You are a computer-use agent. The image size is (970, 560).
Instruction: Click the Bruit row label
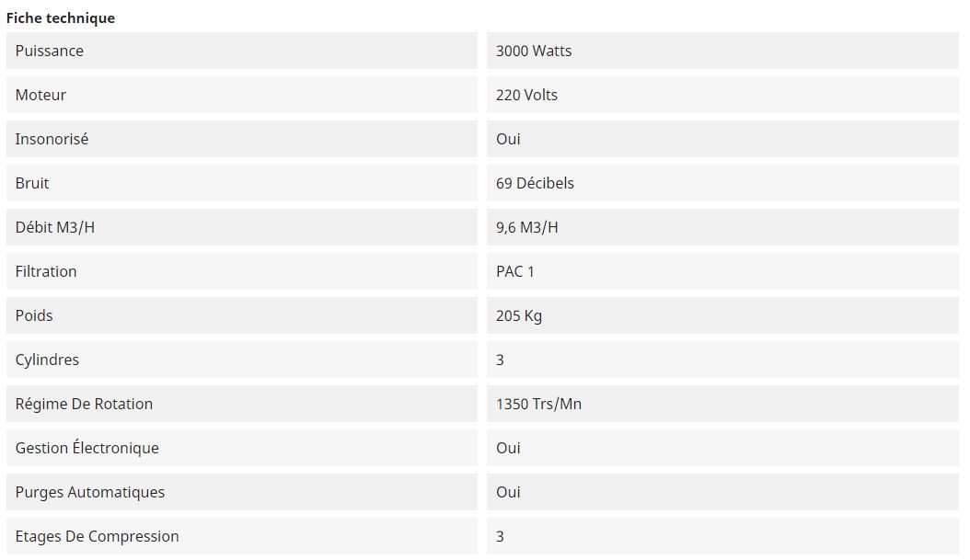pyautogui.click(x=32, y=184)
